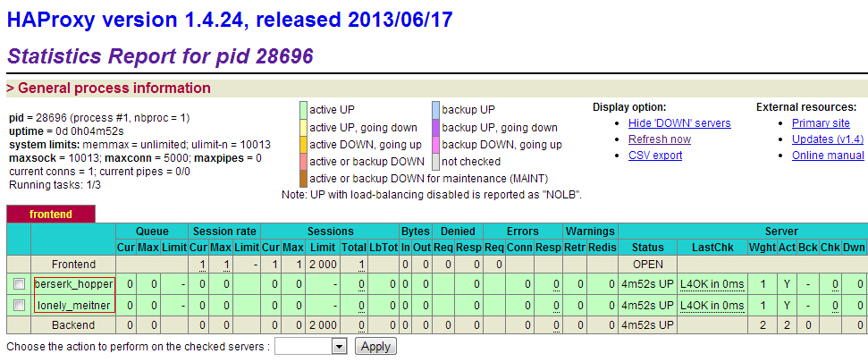Click the lonely_meitner server name
The height and width of the screenshot is (362, 868).
[x=75, y=305]
